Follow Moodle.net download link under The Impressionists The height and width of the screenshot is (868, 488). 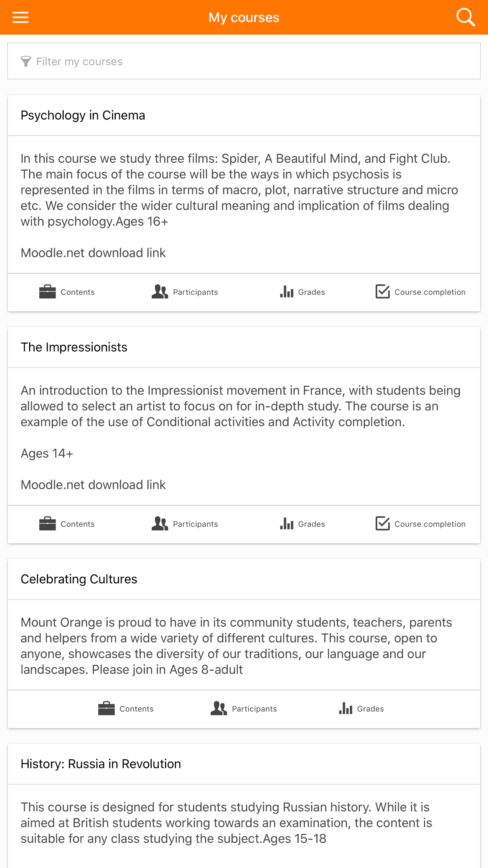coord(93,485)
